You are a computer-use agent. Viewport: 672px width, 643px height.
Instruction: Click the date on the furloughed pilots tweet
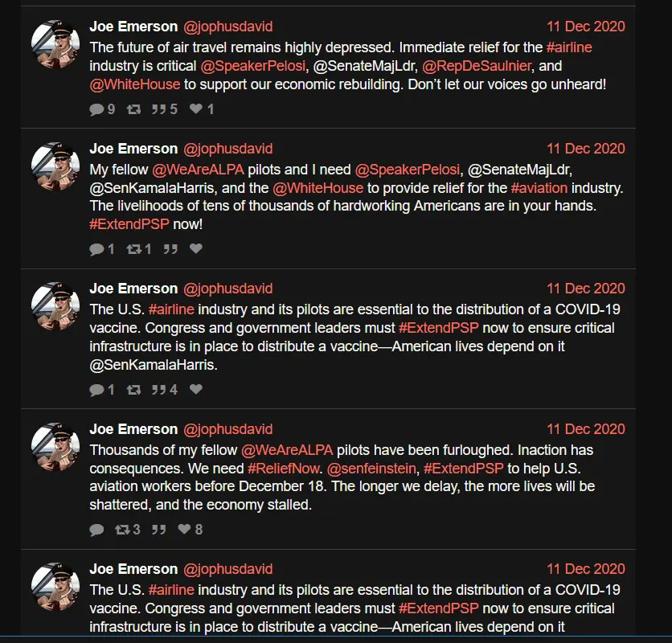coord(585,429)
